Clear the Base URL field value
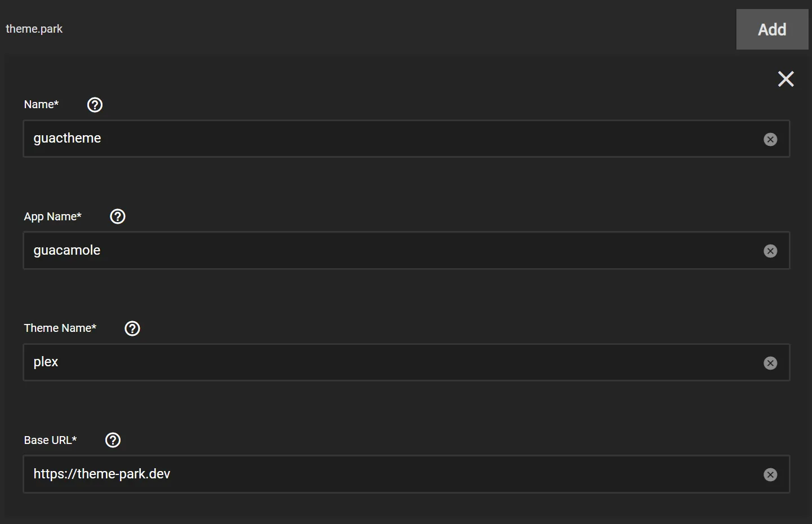The image size is (812, 524). point(770,475)
